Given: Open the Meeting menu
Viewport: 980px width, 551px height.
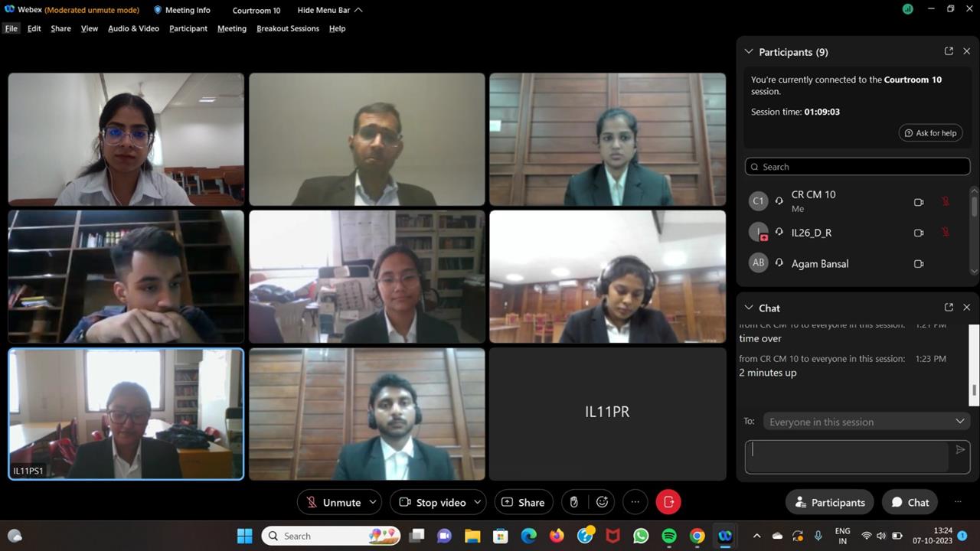Looking at the screenshot, I should pos(232,28).
